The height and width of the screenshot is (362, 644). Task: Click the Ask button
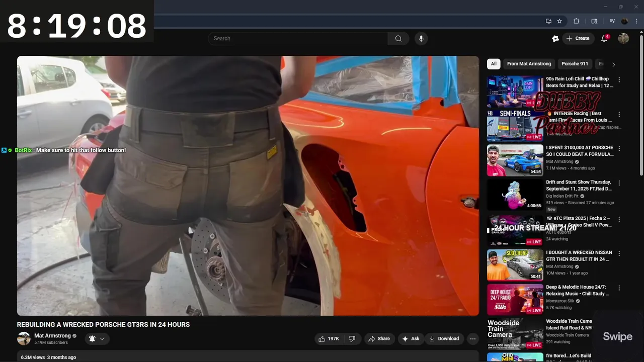(x=411, y=339)
